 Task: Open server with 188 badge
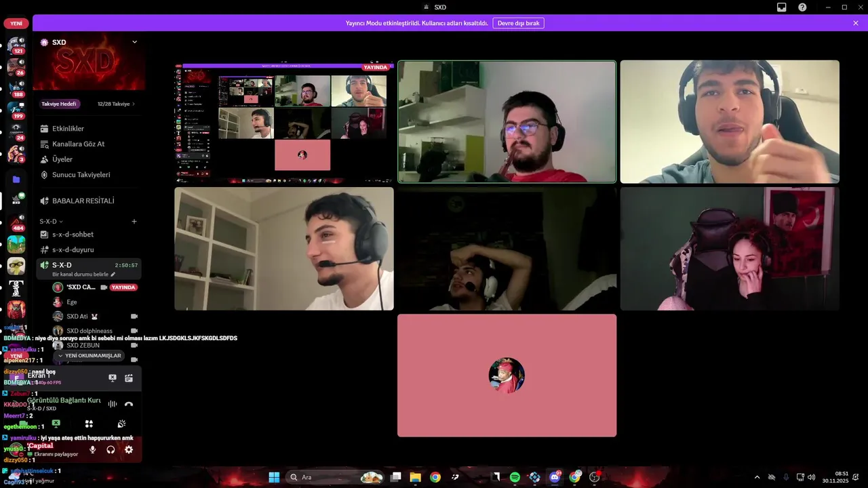16,89
